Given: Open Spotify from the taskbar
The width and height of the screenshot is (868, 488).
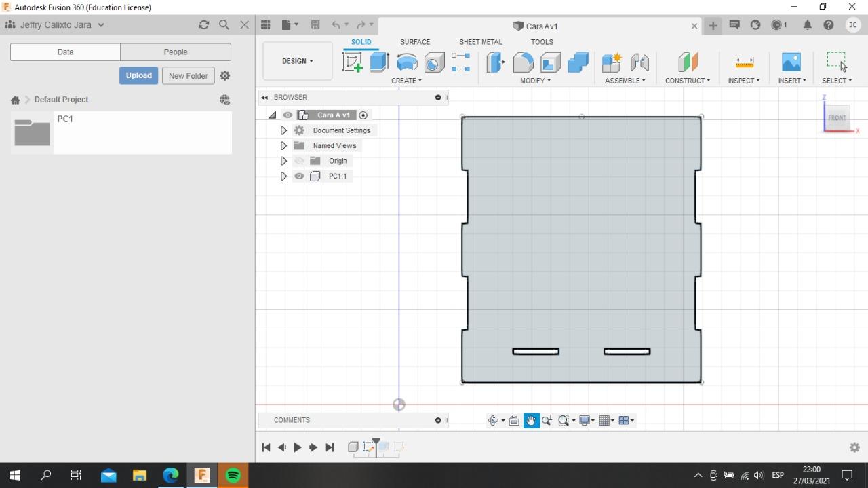Looking at the screenshot, I should 233,475.
